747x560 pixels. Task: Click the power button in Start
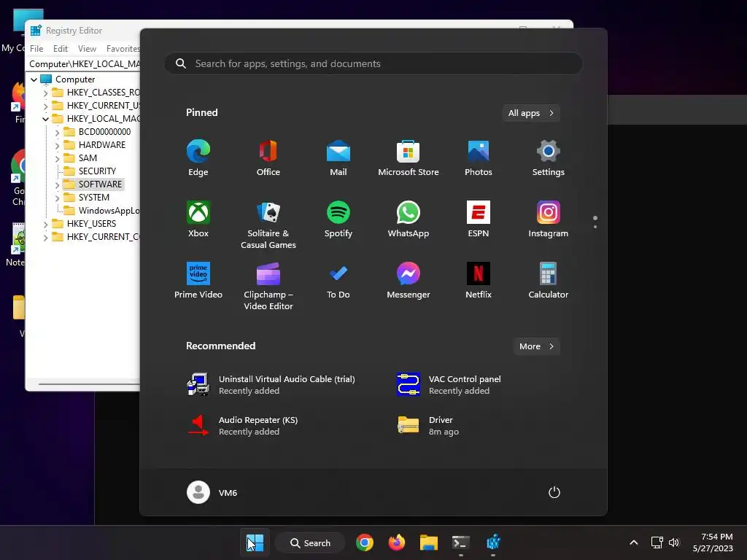pos(554,492)
